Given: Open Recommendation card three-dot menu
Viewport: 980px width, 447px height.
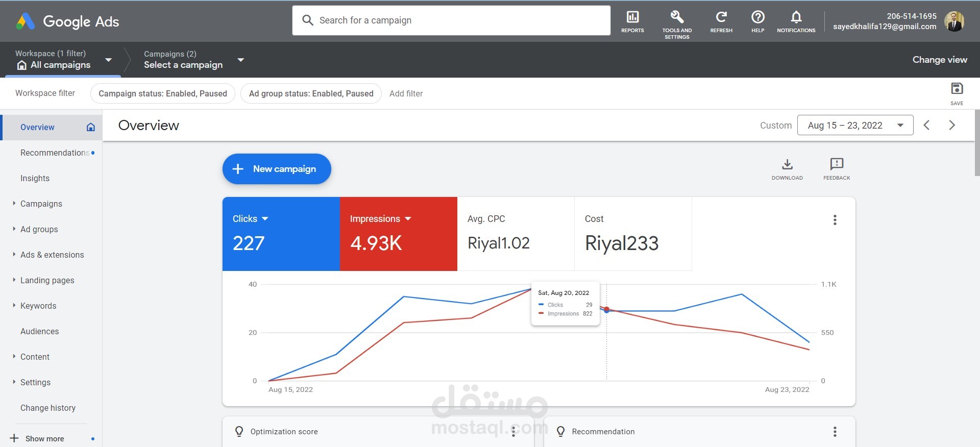Looking at the screenshot, I should (835, 432).
